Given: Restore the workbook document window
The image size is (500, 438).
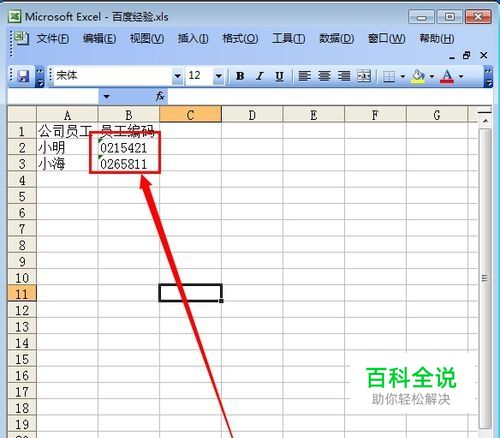Looking at the screenshot, I should tap(467, 55).
